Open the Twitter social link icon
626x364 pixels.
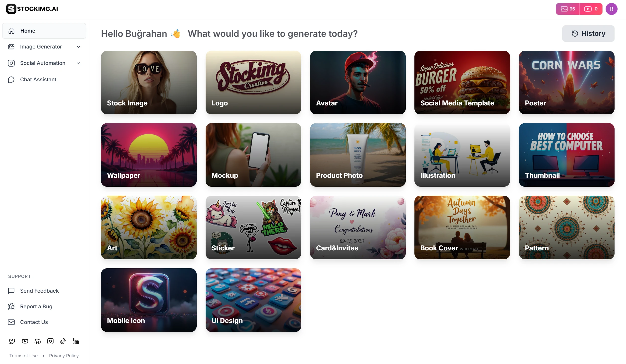(12, 341)
